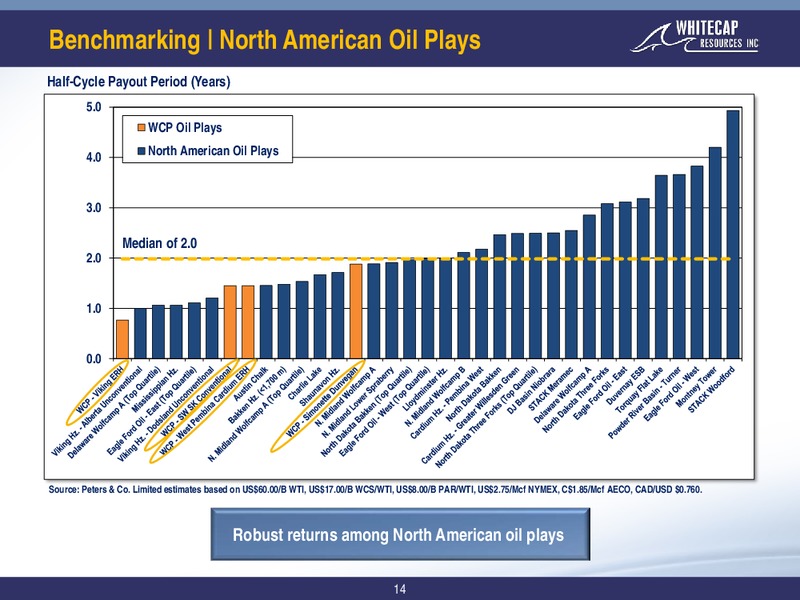Click the 'WCP - SW SK Conventional' axis label
Image resolution: width=800 pixels, height=600 pixels.
[198, 401]
